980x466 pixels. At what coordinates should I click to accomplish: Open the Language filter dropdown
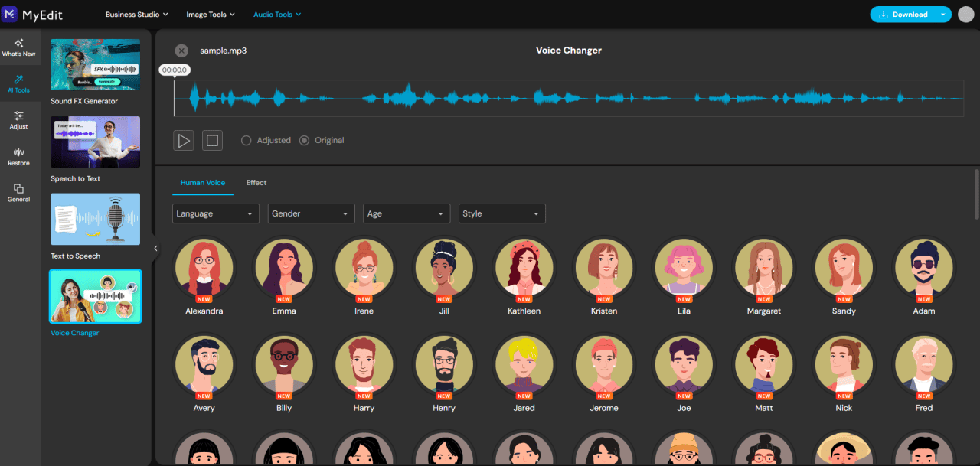pos(216,213)
